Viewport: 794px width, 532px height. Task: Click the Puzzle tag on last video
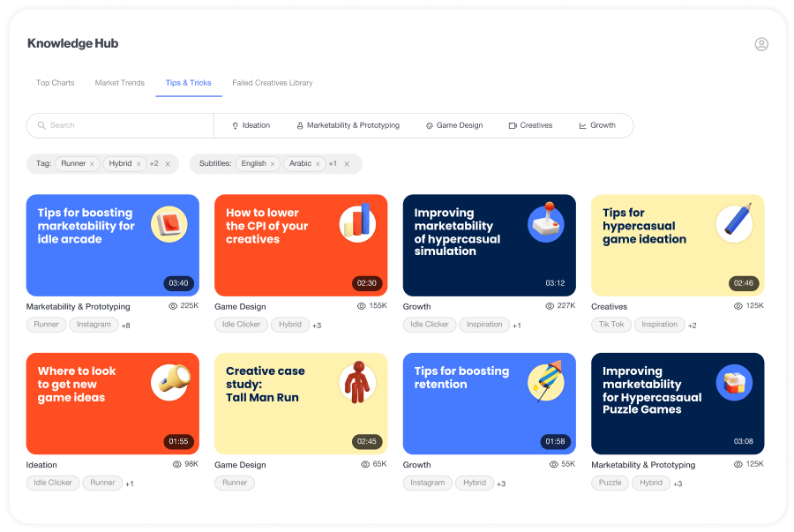pyautogui.click(x=610, y=483)
